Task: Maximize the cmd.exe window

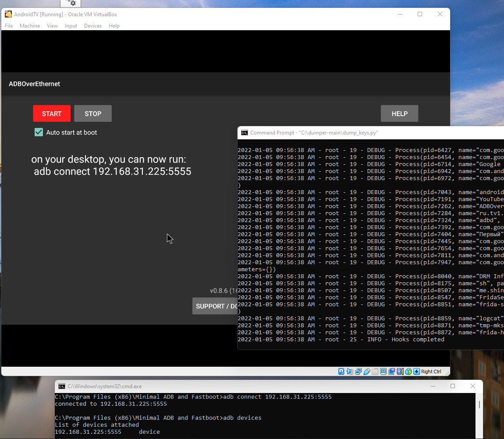Action: (x=453, y=386)
